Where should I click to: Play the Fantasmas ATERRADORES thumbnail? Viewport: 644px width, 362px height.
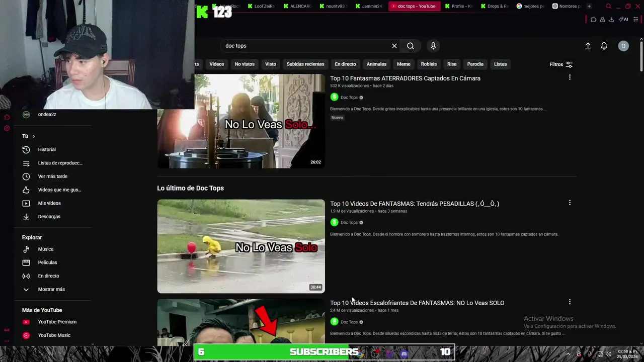[x=241, y=121]
